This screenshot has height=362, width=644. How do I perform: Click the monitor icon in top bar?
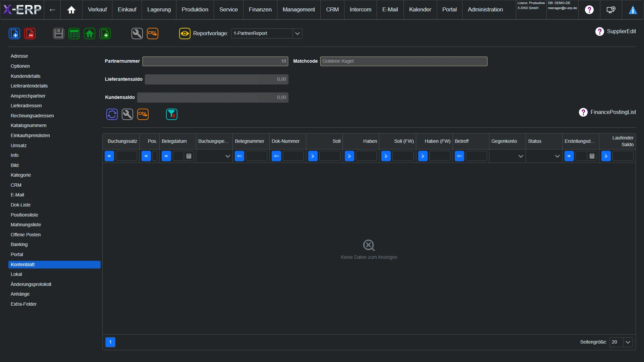(x=611, y=10)
